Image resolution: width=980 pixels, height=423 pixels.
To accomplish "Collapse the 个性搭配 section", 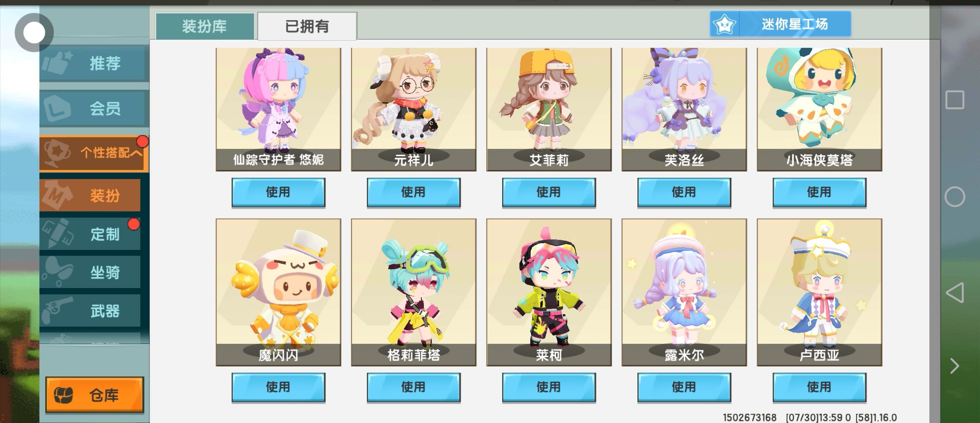I will coord(94,153).
